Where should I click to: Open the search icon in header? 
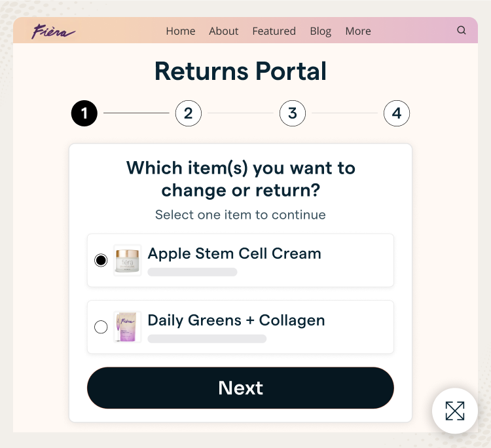pos(462,30)
